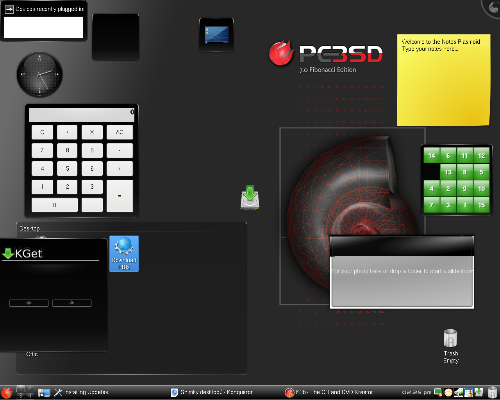Click calculator digit 6
Screen dimensions: 500x400
click(92, 168)
